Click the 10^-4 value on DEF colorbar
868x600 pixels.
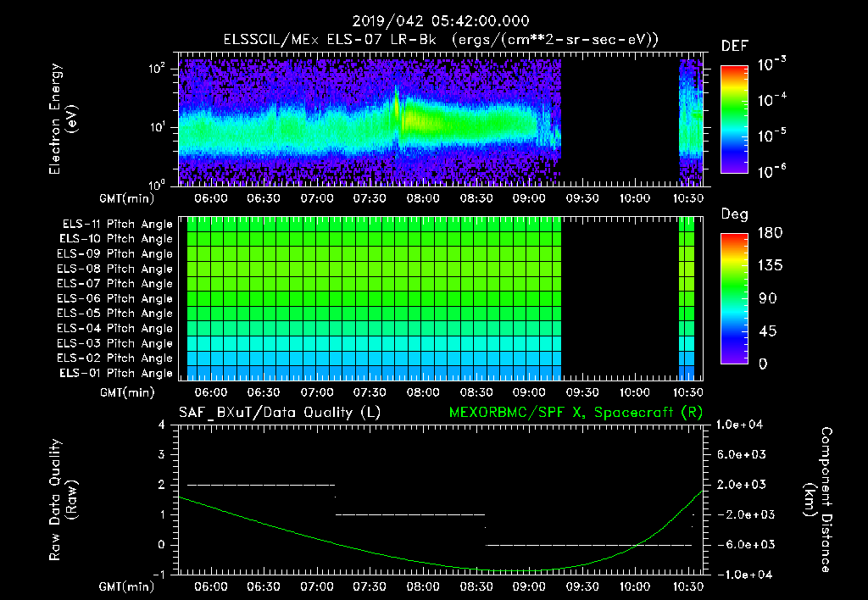pos(771,100)
